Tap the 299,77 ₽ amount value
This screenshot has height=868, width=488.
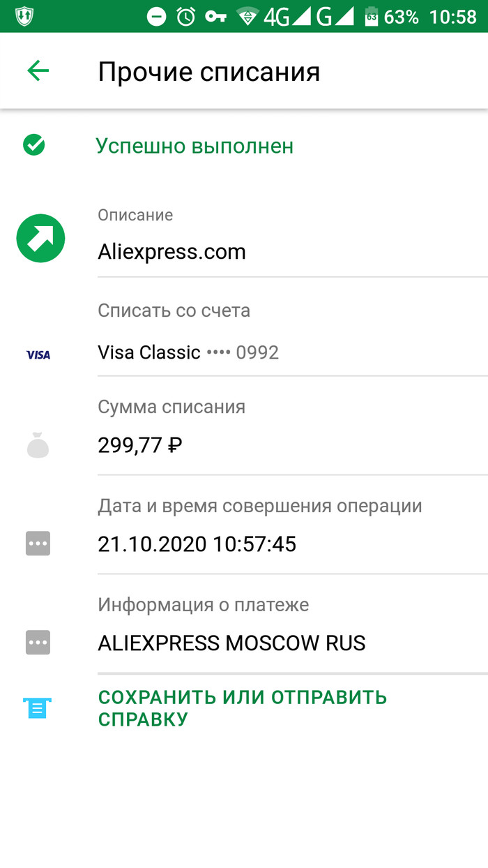tap(140, 444)
